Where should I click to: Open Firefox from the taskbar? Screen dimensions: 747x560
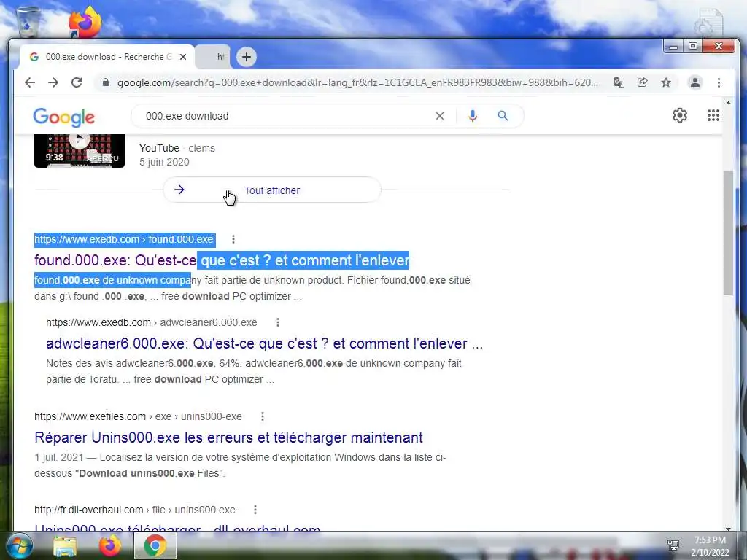pos(110,546)
